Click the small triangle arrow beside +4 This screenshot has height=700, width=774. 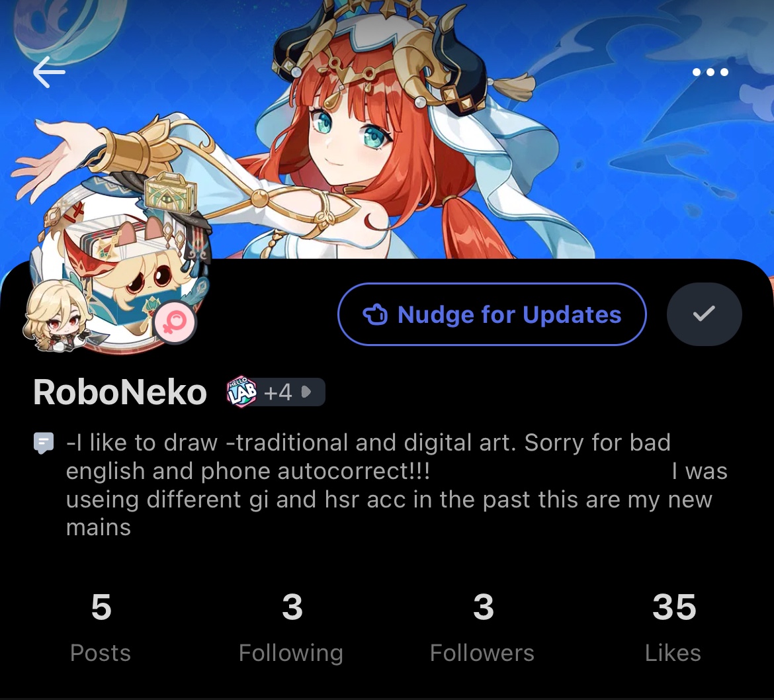(306, 392)
